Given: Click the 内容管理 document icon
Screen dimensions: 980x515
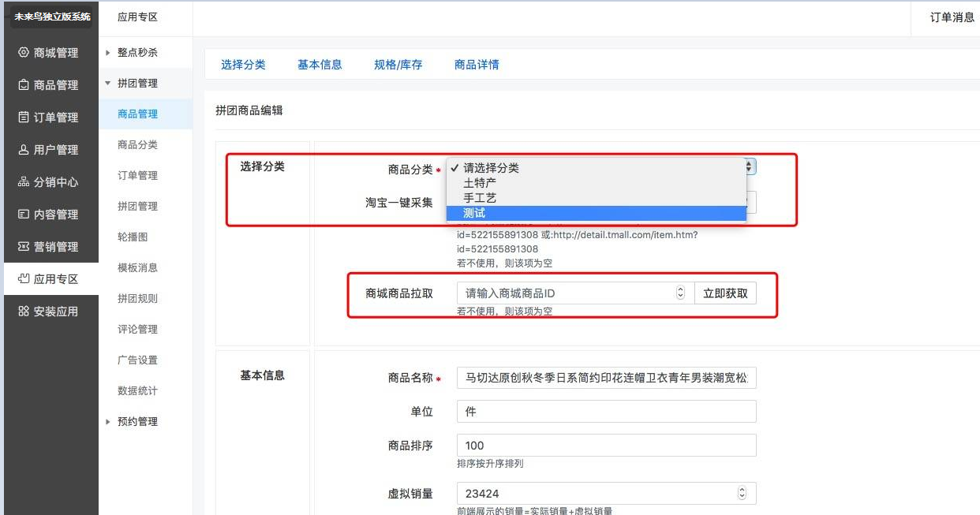Looking at the screenshot, I should click(24, 215).
